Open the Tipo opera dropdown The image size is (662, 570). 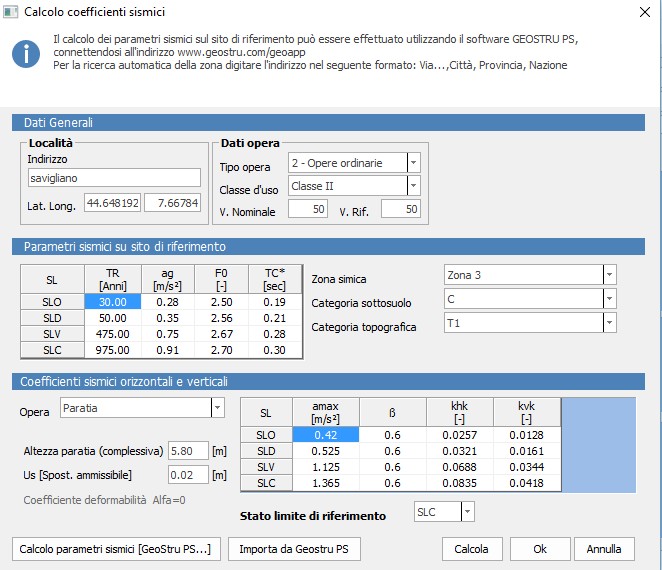[x=414, y=162]
